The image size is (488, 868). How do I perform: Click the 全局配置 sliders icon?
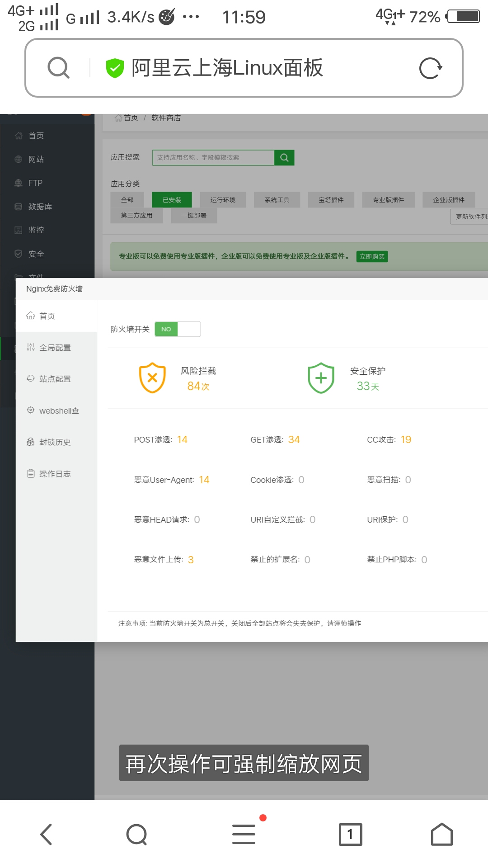tap(31, 347)
